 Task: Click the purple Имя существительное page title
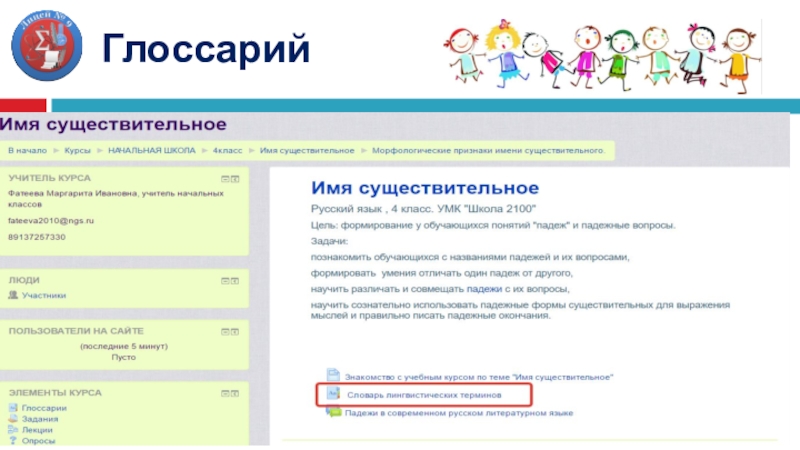[113, 124]
